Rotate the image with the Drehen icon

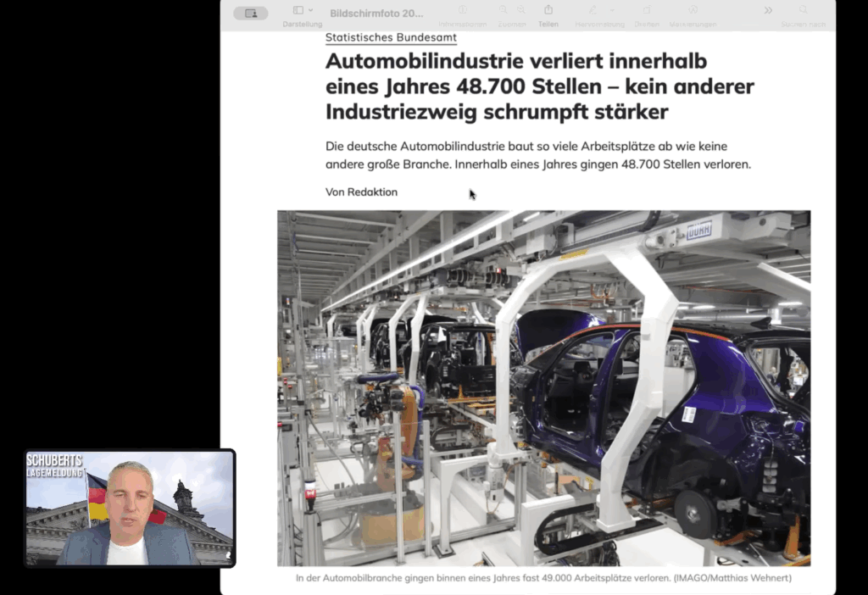647,10
